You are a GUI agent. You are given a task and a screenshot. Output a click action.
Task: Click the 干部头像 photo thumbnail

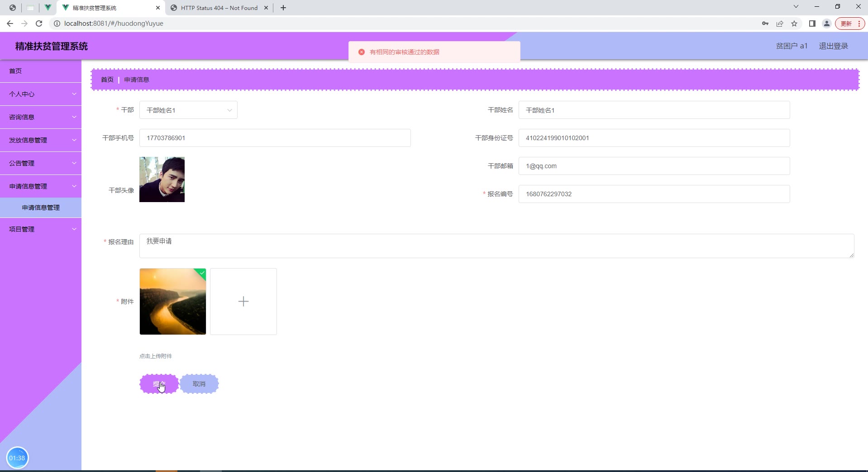162,179
